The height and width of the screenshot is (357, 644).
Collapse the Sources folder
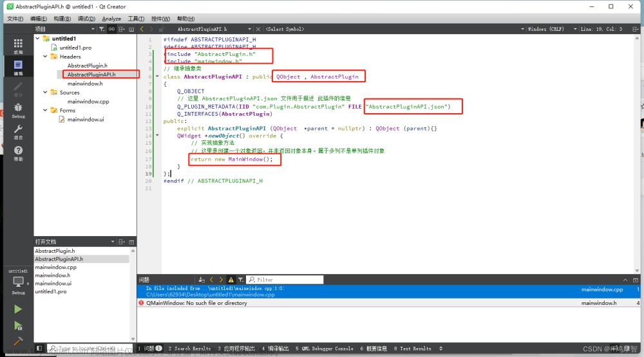tap(45, 93)
